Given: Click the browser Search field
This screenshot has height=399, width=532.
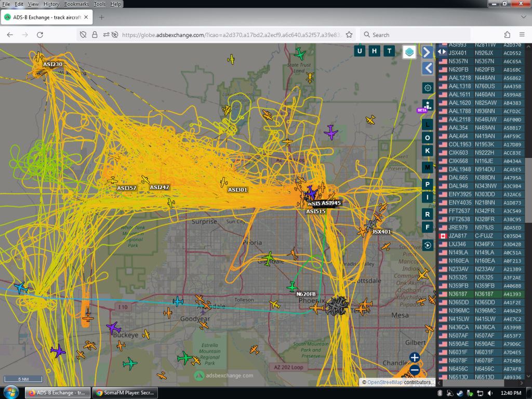Looking at the screenshot, I should 415,35.
